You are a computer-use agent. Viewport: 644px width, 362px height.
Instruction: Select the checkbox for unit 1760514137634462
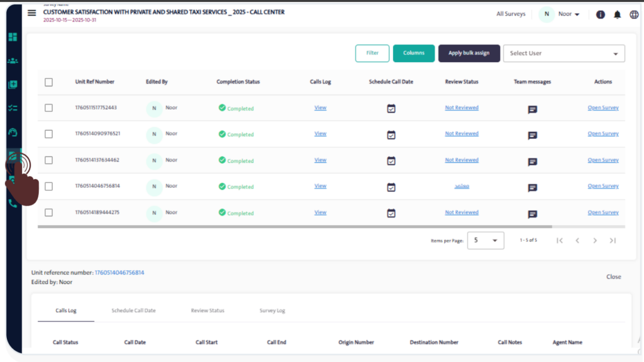(x=49, y=160)
